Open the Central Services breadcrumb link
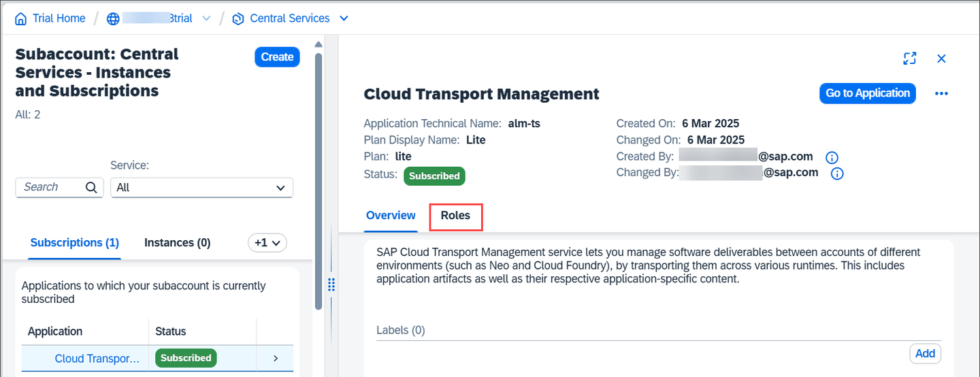Viewport: 980px width, 377px height. (290, 18)
